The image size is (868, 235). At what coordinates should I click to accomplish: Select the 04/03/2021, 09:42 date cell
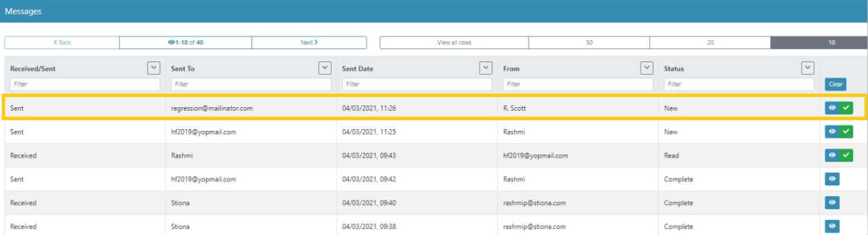[x=417, y=179]
